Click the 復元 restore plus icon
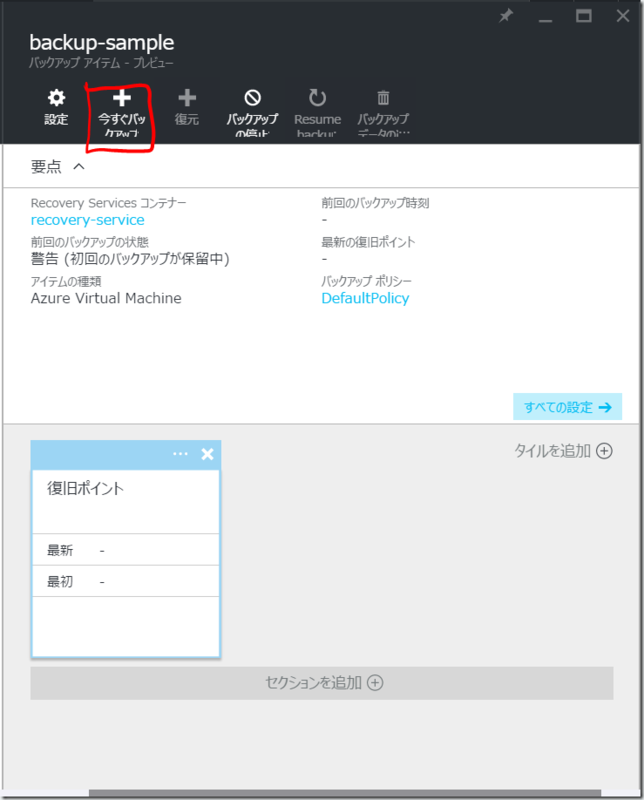 (187, 108)
